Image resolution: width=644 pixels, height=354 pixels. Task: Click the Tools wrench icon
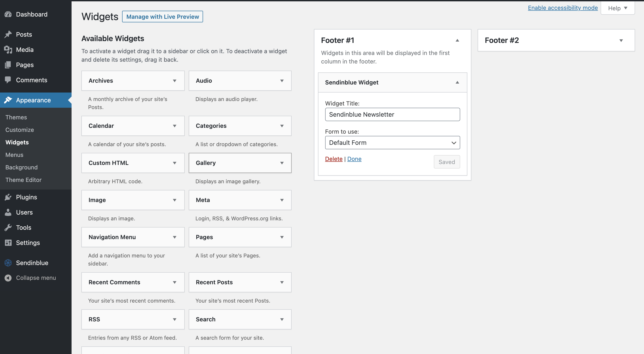click(x=8, y=227)
